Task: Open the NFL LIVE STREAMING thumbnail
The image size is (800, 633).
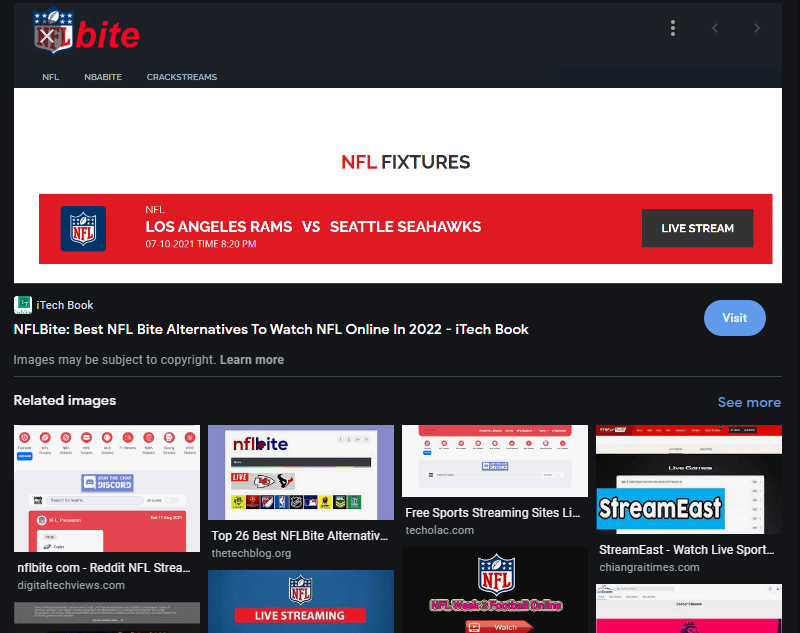Action: click(301, 601)
